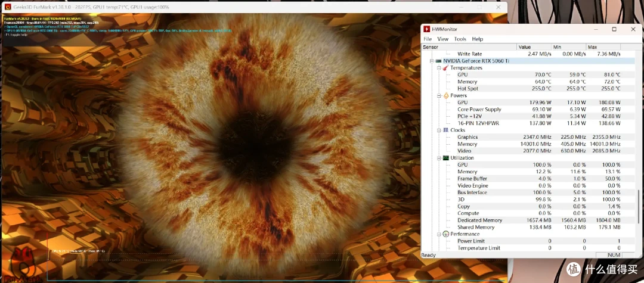Maximize the HWMonitor window
The width and height of the screenshot is (644, 283).
tap(614, 29)
